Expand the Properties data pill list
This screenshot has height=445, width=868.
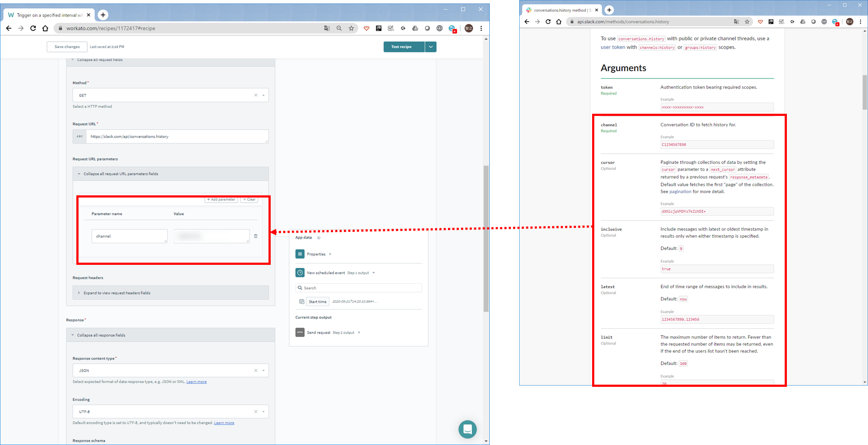point(330,254)
